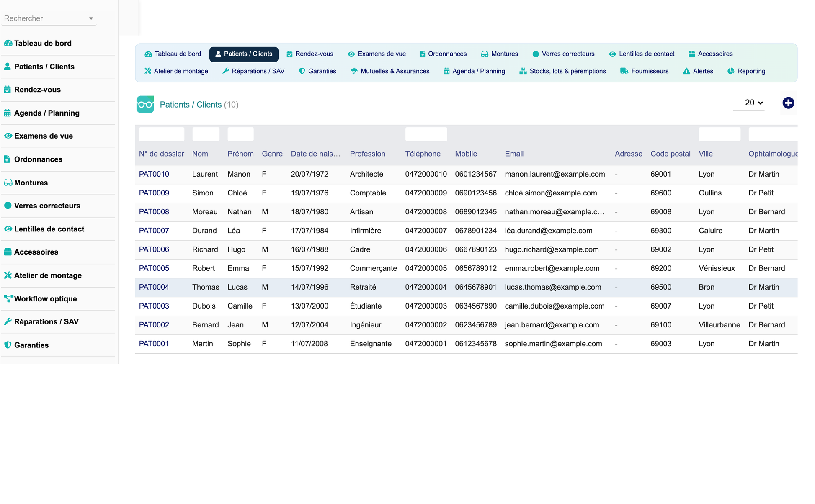
Task: Click the calendar-check icon beside sidebar Rendez-vous
Action: pos(8,90)
